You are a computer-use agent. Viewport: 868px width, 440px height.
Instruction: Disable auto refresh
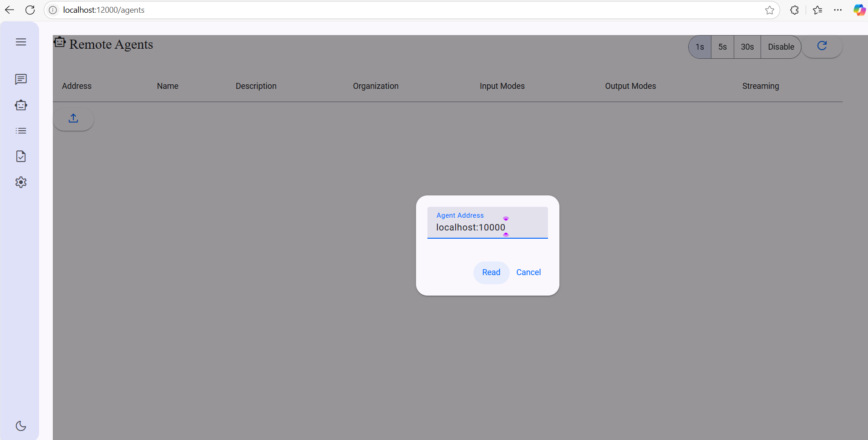781,47
